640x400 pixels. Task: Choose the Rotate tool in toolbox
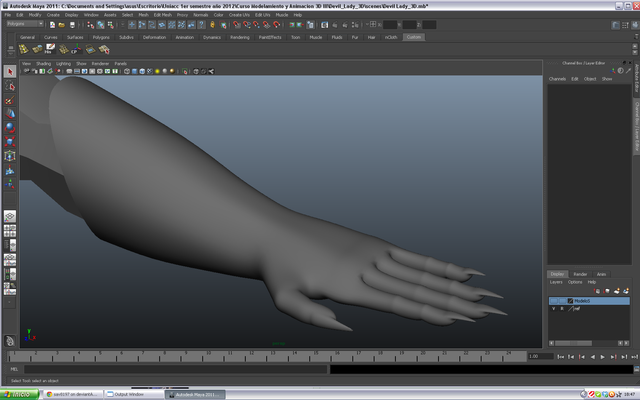pyautogui.click(x=10, y=128)
